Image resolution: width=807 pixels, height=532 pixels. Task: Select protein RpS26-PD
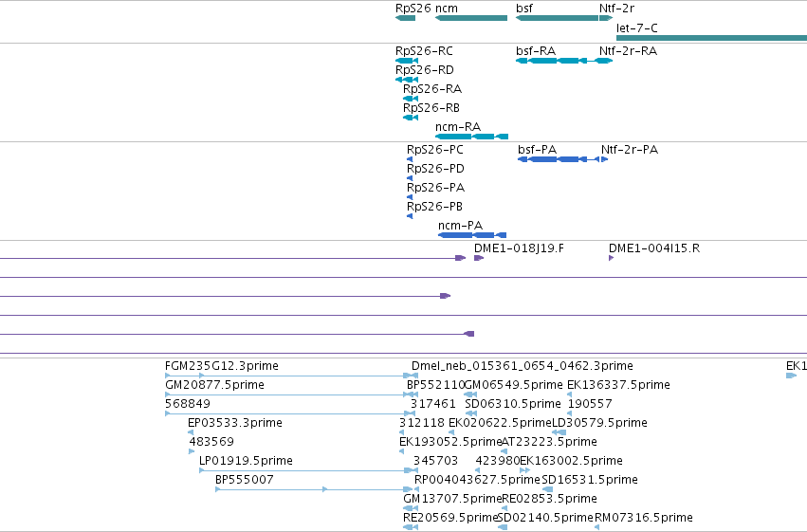pos(435,169)
